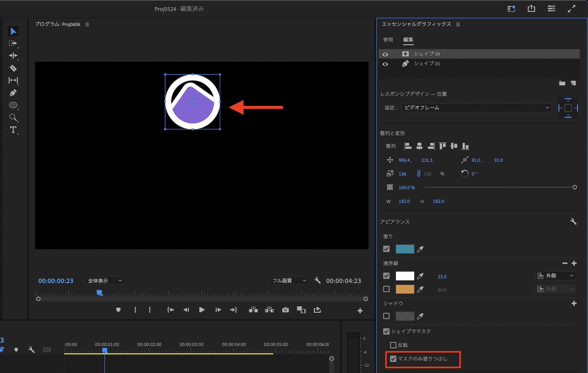Enable the 反転 checkbox

393,345
